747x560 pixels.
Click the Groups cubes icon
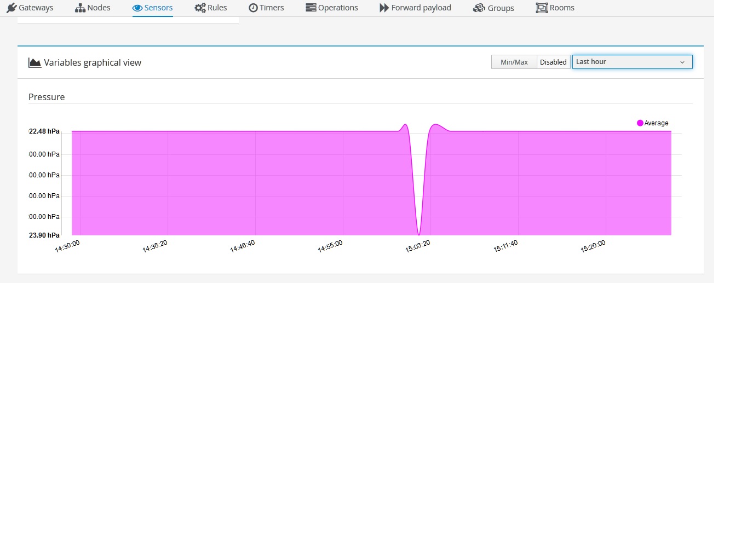point(479,8)
